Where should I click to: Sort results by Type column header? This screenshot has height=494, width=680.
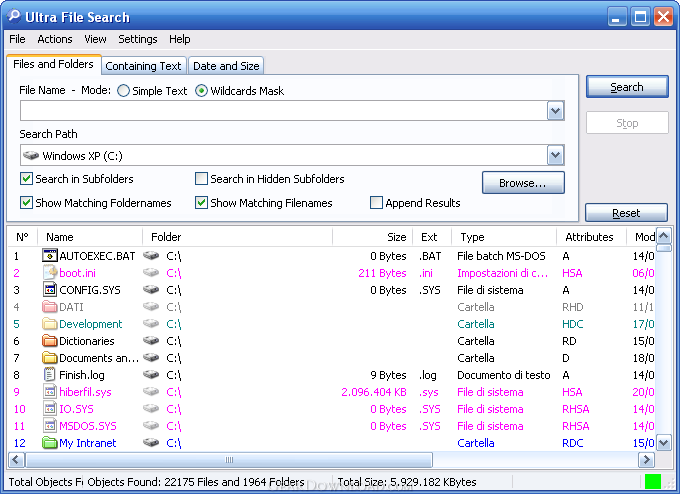[504, 237]
